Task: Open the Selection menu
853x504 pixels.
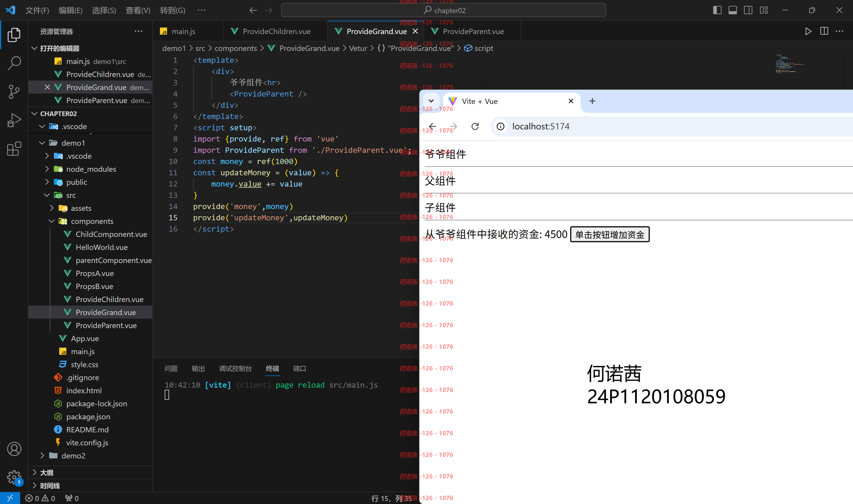Action: 104,11
